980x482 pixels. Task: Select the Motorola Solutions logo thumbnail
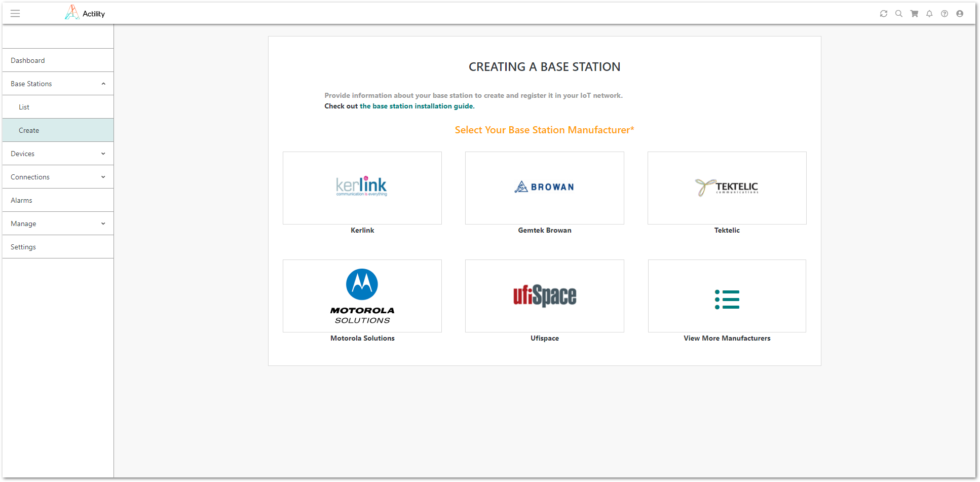tap(362, 296)
